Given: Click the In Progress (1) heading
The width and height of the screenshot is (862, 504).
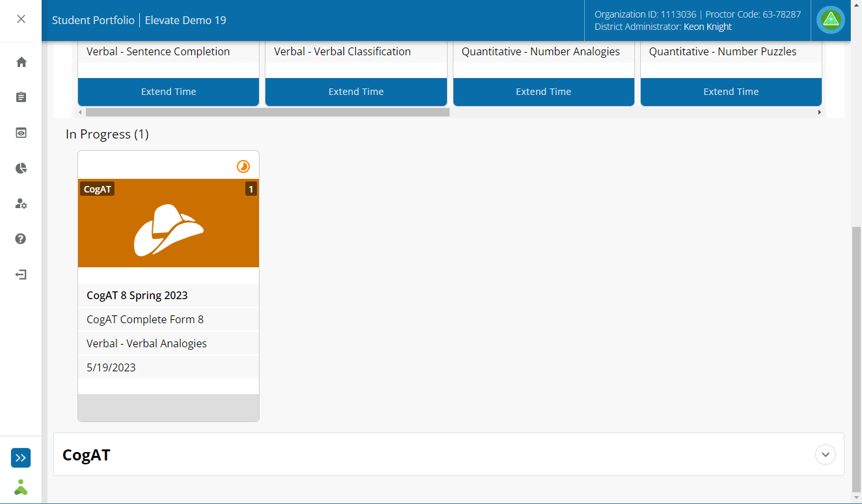Looking at the screenshot, I should 107,134.
